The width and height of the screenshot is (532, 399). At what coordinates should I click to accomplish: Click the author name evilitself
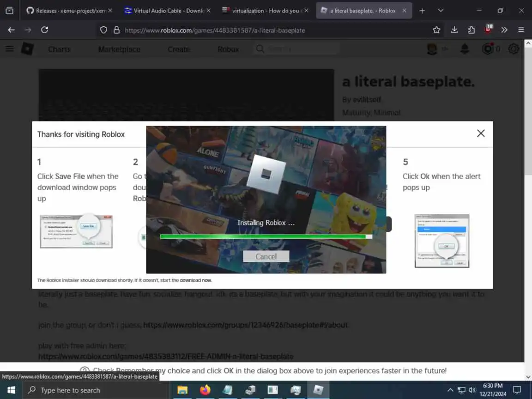pos(367,99)
